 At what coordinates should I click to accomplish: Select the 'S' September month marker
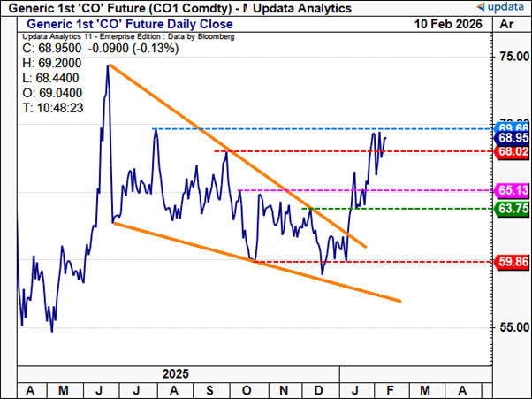coord(209,390)
